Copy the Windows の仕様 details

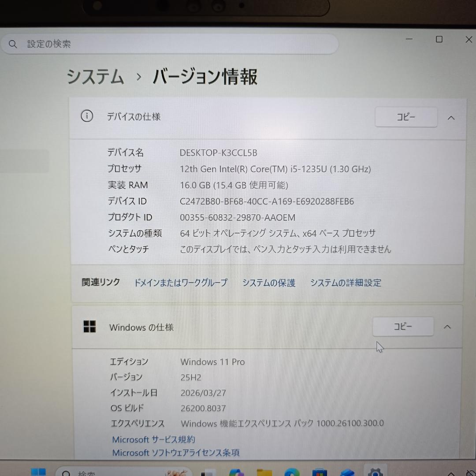click(x=403, y=327)
